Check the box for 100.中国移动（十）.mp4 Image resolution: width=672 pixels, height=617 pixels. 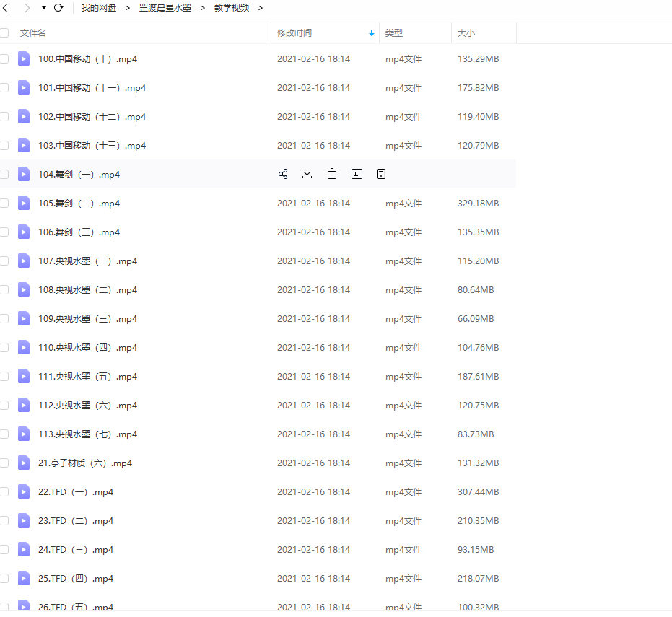coord(4,58)
